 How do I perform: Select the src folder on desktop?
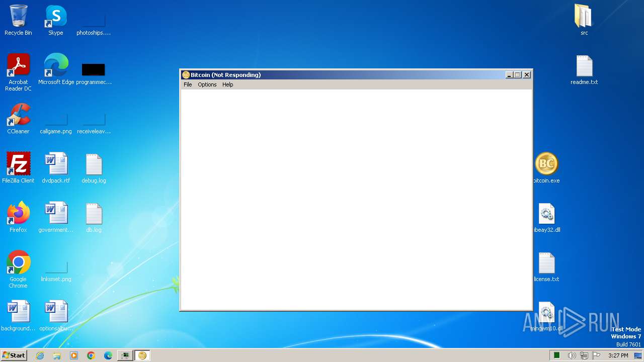(584, 21)
